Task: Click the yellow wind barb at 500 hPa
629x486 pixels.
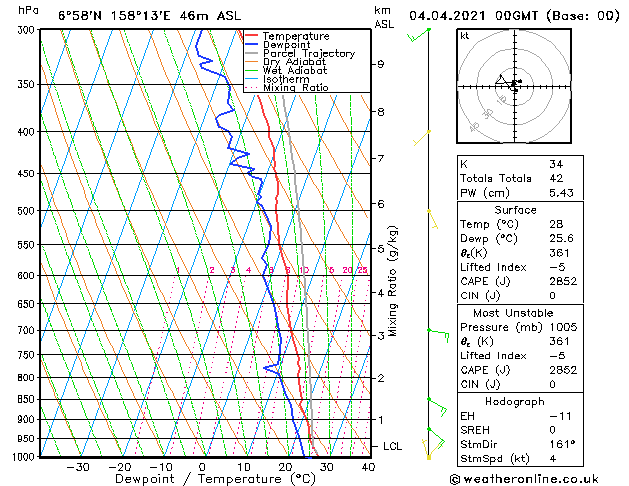Action: click(x=433, y=219)
